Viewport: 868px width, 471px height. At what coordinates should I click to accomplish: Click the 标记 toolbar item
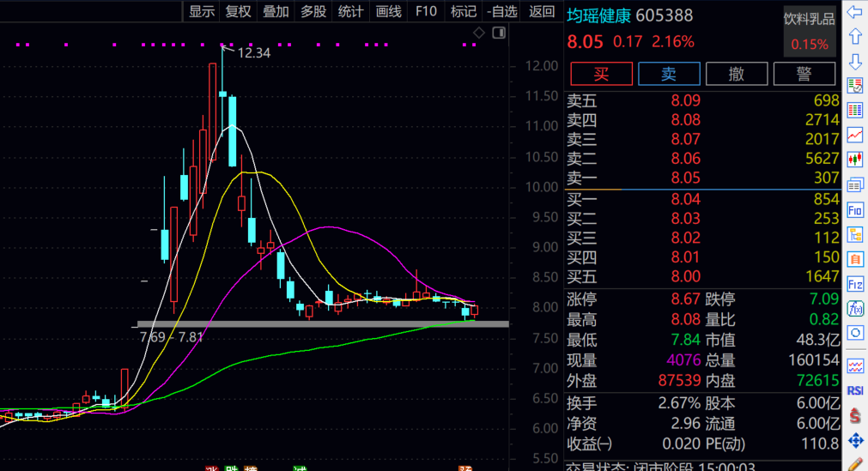coord(464,11)
